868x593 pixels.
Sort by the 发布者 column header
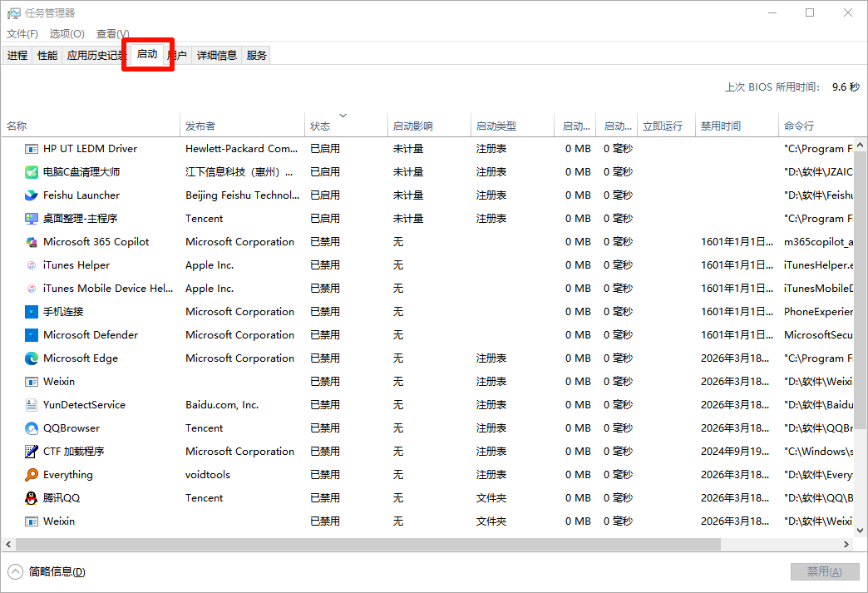[243, 126]
